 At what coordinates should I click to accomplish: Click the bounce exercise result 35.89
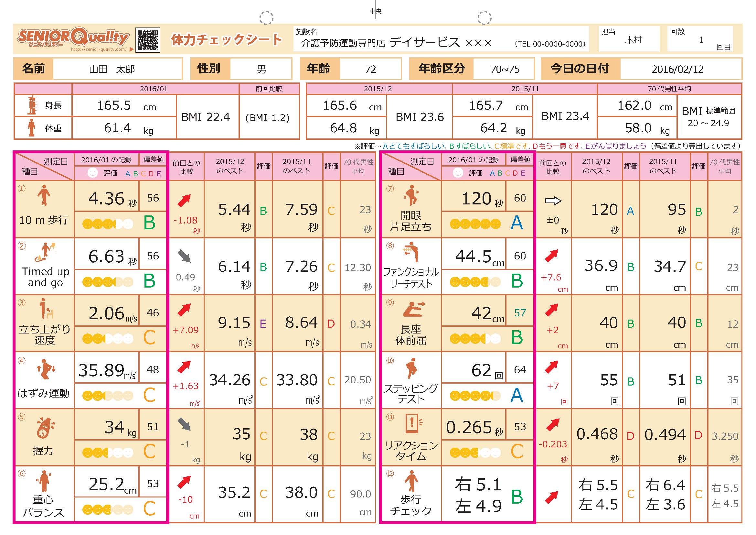[101, 370]
